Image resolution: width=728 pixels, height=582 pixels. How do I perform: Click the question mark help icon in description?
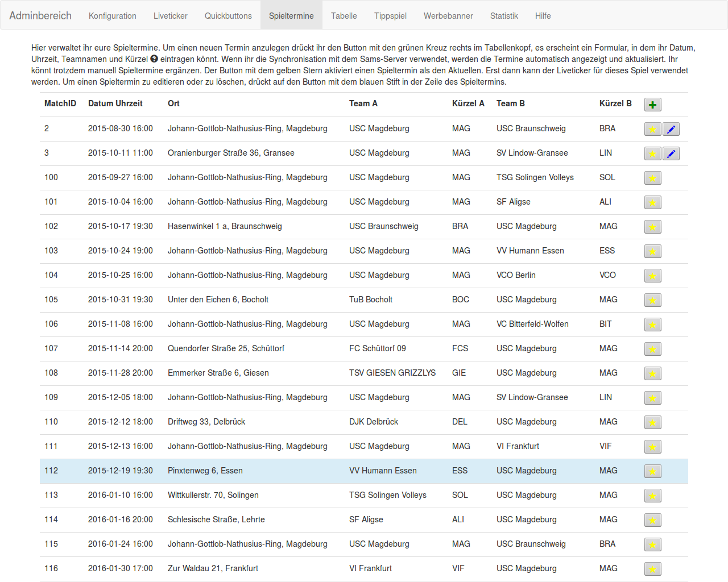pyautogui.click(x=154, y=59)
